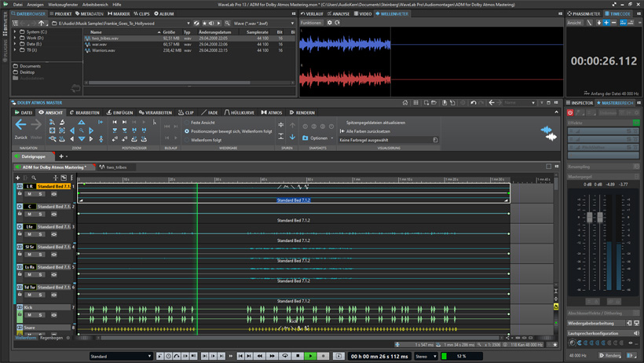The width and height of the screenshot is (644, 363).
Task: Click the settings gear in Wellenmeter panel
Action: (x=329, y=23)
